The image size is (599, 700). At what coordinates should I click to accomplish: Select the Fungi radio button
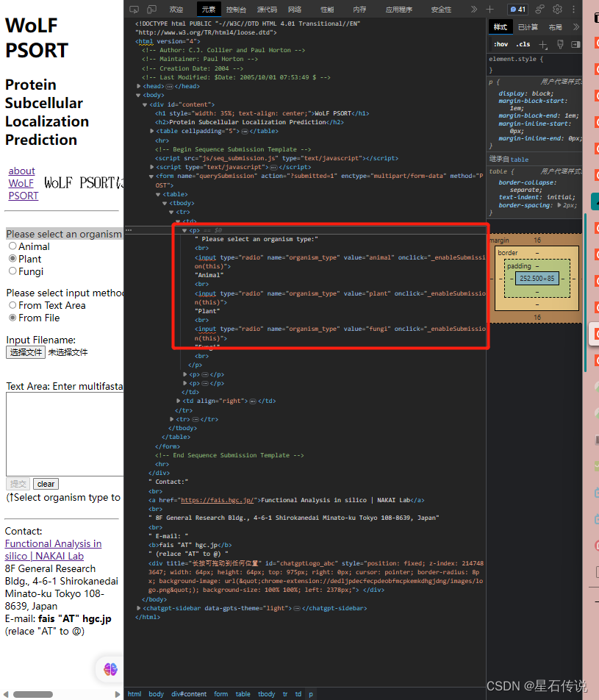12,271
